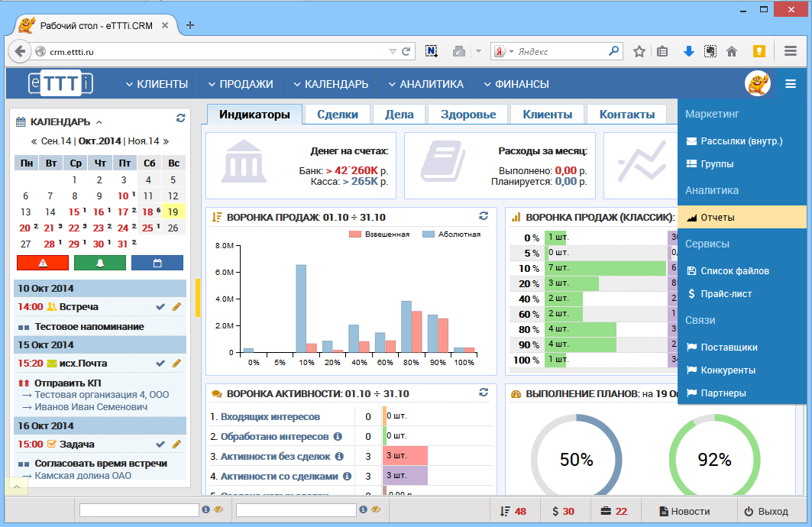Toggle Взвешенная series in chart legend

380,234
